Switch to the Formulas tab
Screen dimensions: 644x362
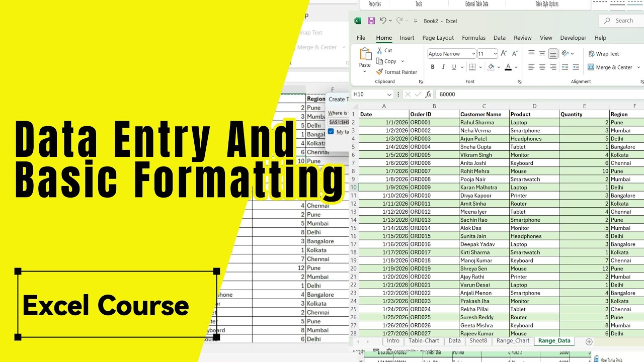[x=474, y=38]
